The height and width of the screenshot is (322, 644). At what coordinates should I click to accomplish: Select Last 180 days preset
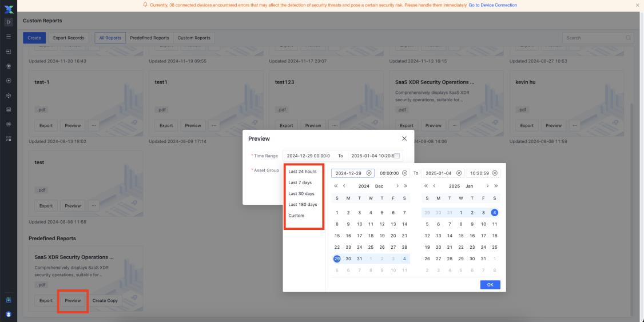303,205
